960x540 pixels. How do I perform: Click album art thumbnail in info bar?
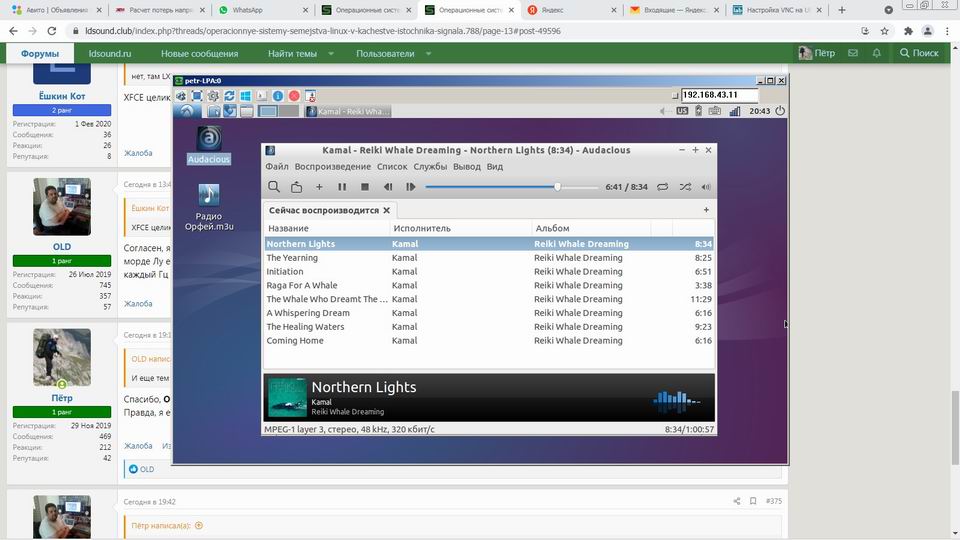tap(287, 397)
